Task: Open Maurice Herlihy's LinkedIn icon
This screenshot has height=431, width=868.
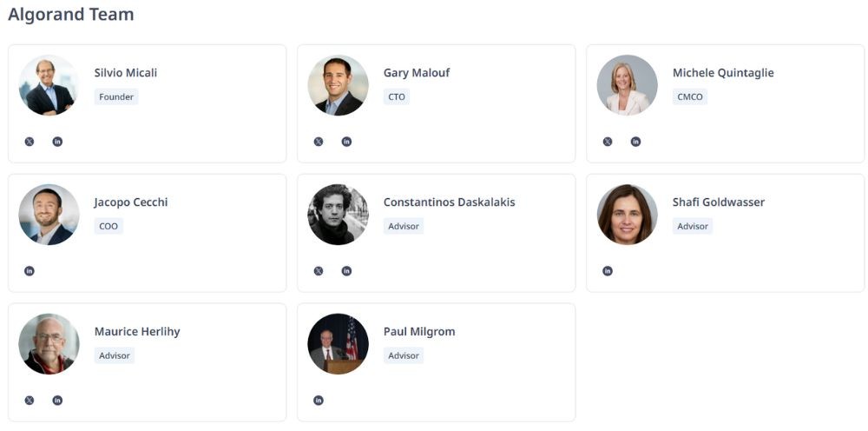Action: click(x=57, y=401)
